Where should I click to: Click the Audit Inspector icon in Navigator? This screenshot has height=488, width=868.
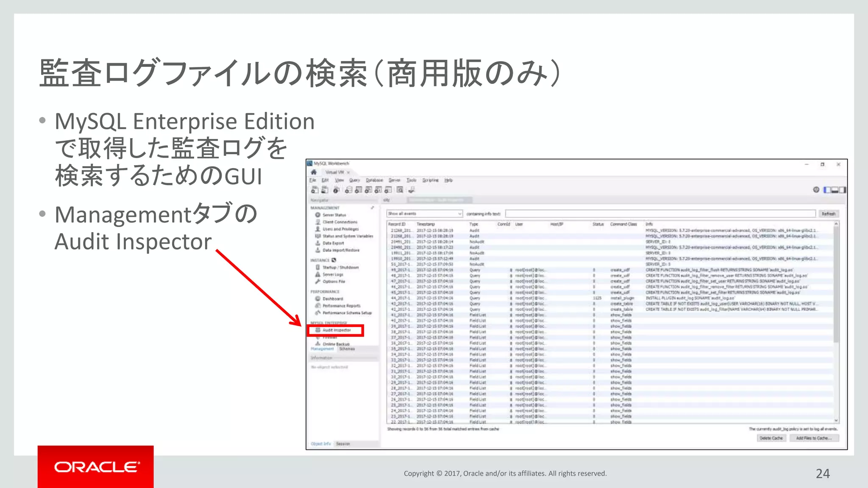pyautogui.click(x=317, y=330)
